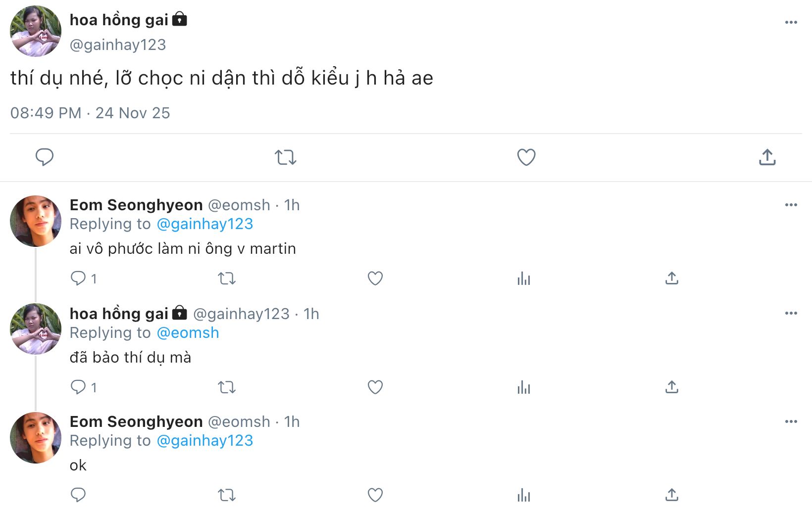Like the 'đã bảo thí dụ mà' reply
The width and height of the screenshot is (812, 510).
[x=375, y=387]
